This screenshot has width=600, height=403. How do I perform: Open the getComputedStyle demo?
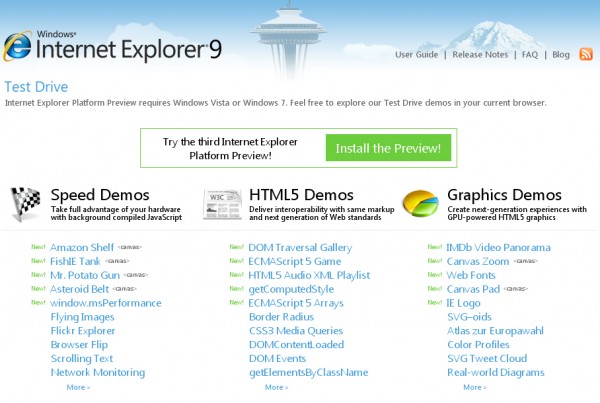(x=291, y=289)
